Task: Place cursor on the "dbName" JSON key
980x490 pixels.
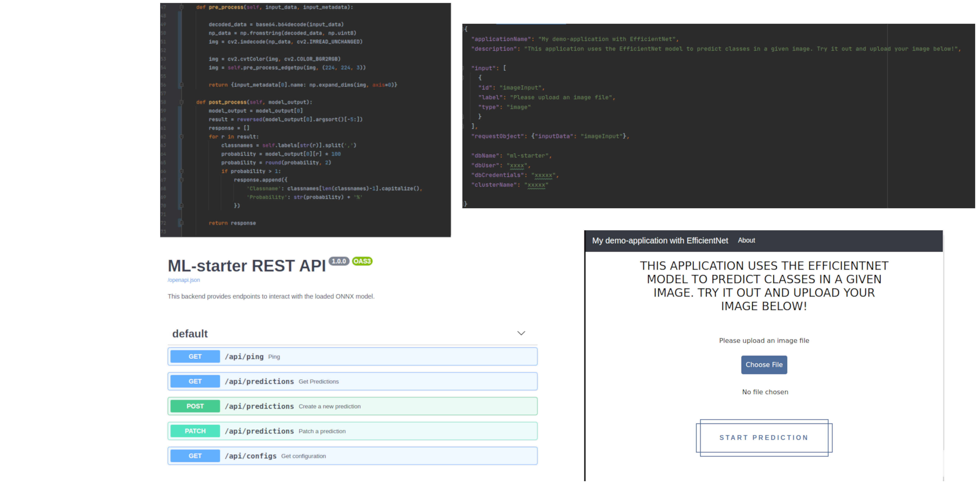Action: coord(485,156)
